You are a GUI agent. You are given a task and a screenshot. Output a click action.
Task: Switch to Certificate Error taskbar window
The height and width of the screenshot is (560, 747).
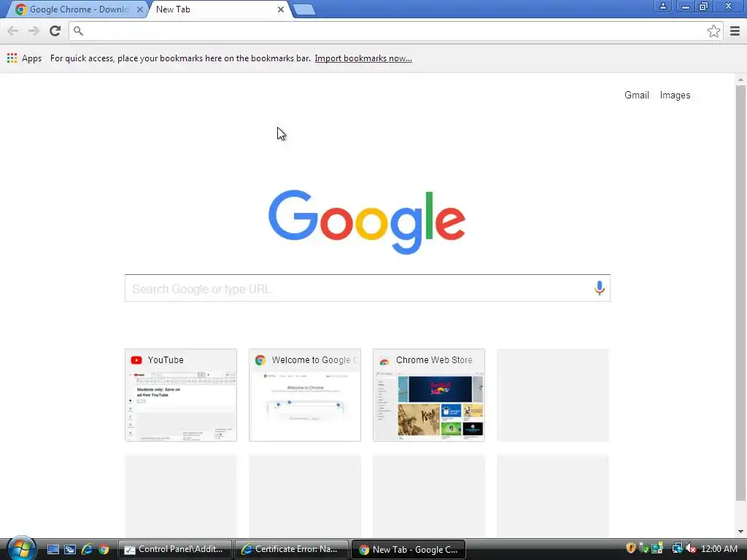(292, 550)
